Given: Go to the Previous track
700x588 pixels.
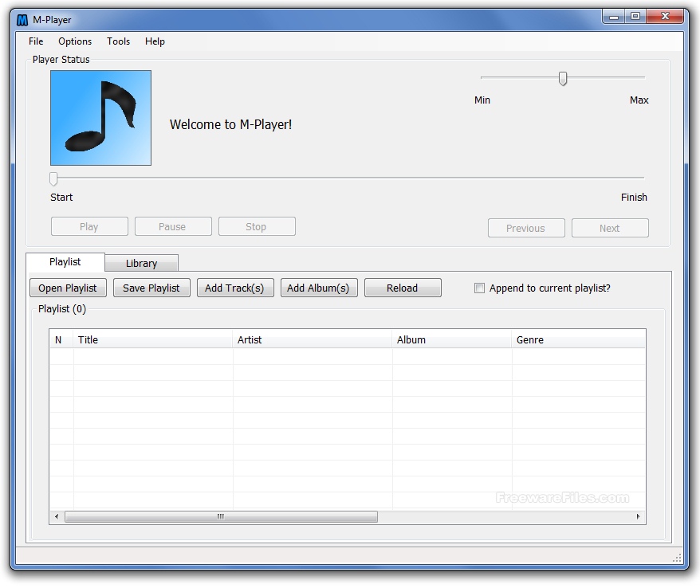Looking at the screenshot, I should pos(526,228).
